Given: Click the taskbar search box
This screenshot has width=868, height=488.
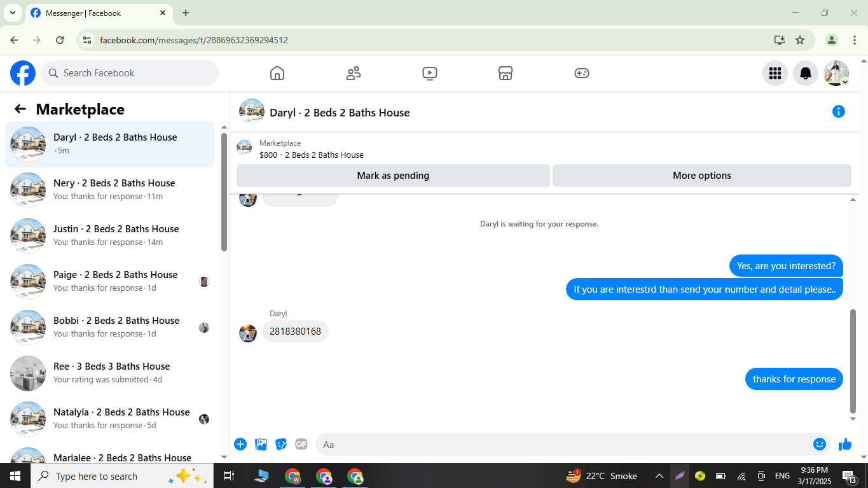Looking at the screenshot, I should (121, 476).
